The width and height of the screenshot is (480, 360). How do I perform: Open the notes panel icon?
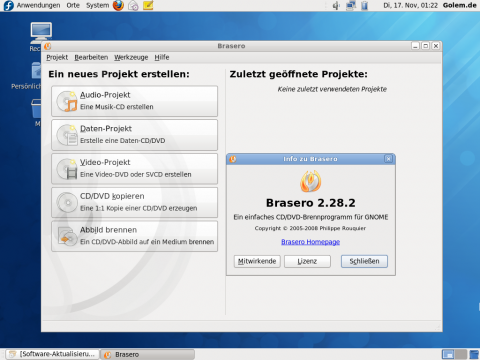pos(148,5)
